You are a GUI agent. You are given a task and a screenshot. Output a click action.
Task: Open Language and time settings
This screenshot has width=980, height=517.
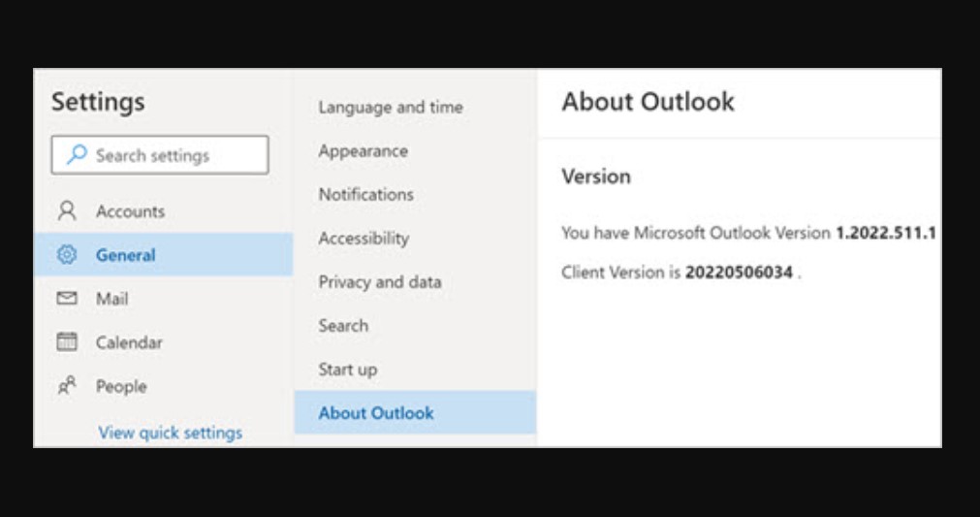pos(391,107)
